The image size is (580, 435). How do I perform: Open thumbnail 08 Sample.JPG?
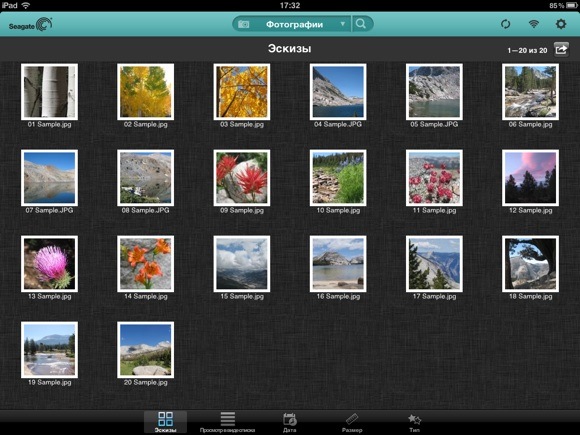point(146,178)
